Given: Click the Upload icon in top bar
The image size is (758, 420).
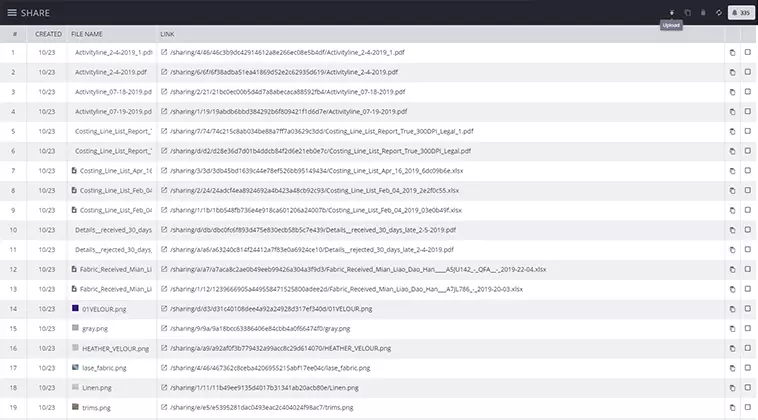Looking at the screenshot, I should 671,13.
